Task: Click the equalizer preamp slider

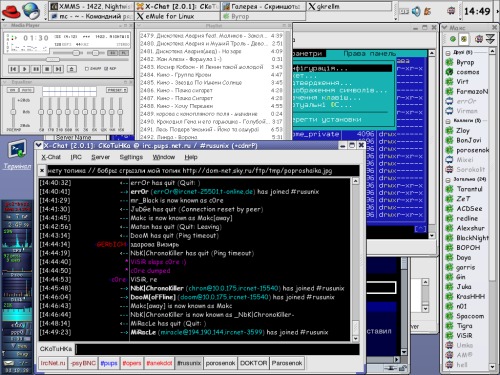Action: coord(13,112)
